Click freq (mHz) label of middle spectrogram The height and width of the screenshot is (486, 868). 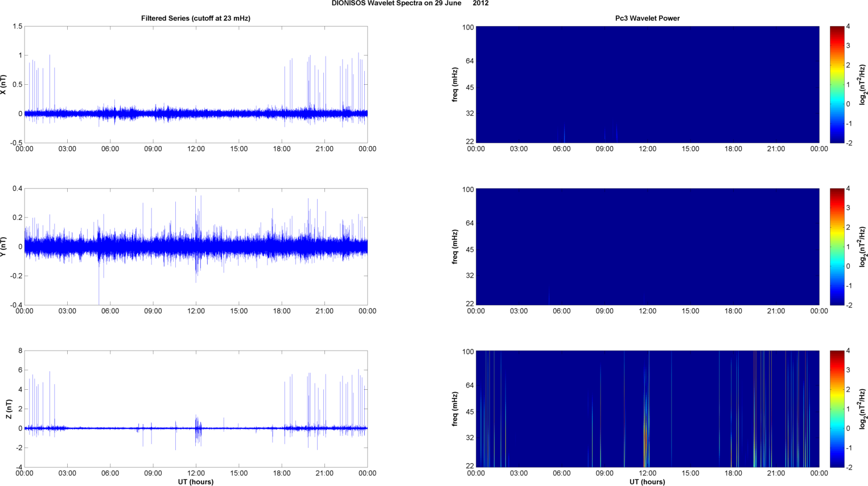pyautogui.click(x=455, y=247)
